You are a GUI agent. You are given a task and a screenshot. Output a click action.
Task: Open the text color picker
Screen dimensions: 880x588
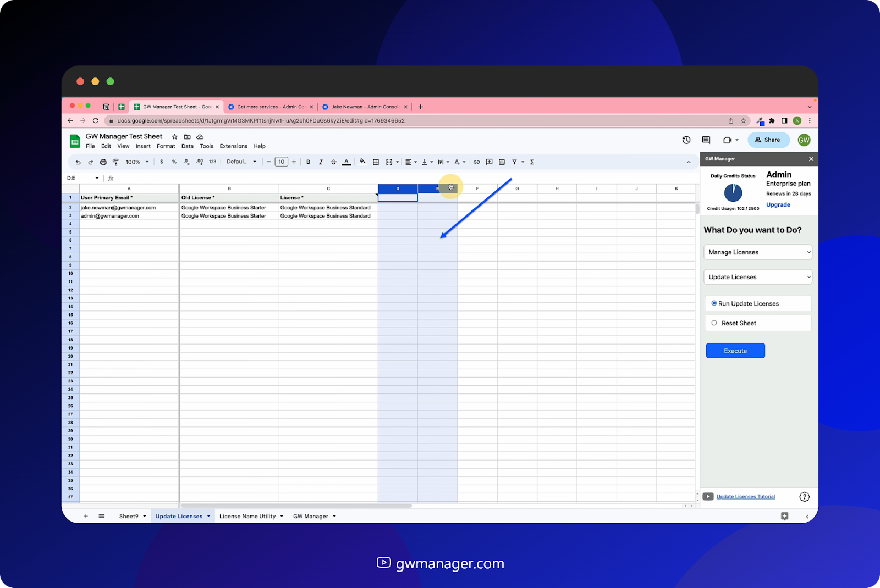(x=346, y=162)
